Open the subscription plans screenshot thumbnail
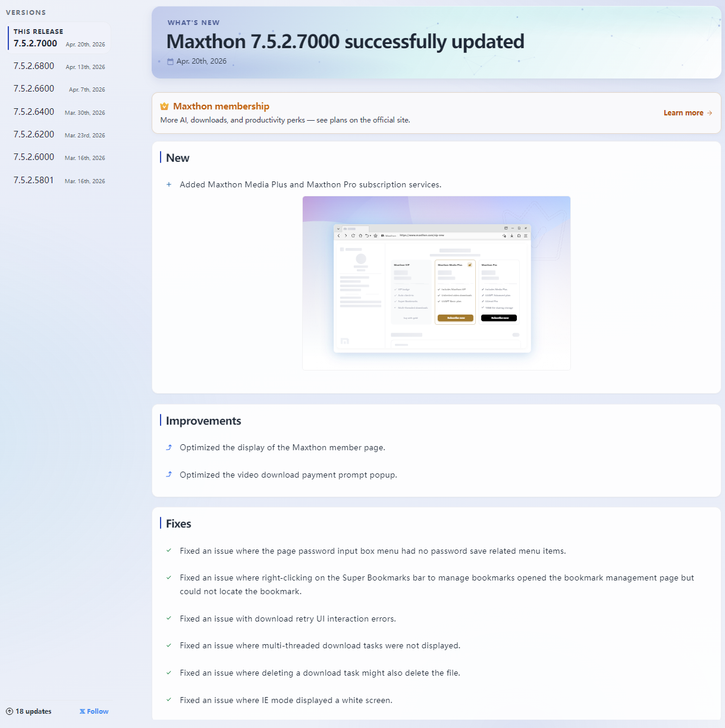Image resolution: width=725 pixels, height=728 pixels. [x=436, y=283]
